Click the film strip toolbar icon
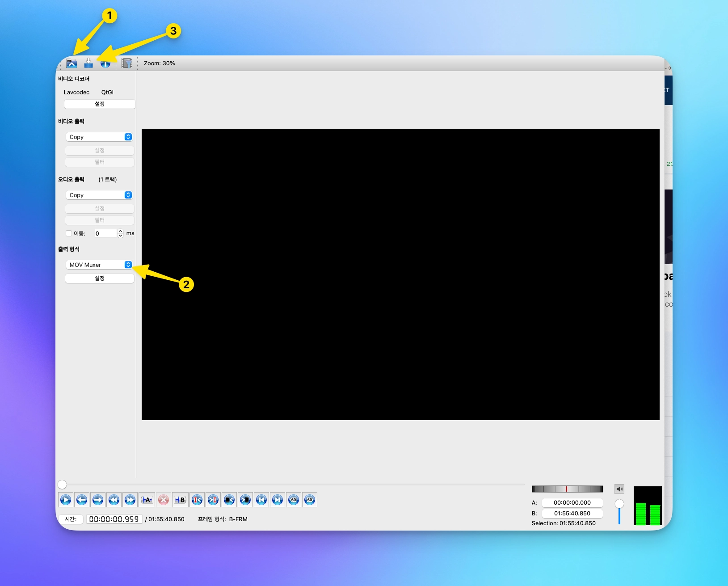The image size is (728, 586). point(127,63)
